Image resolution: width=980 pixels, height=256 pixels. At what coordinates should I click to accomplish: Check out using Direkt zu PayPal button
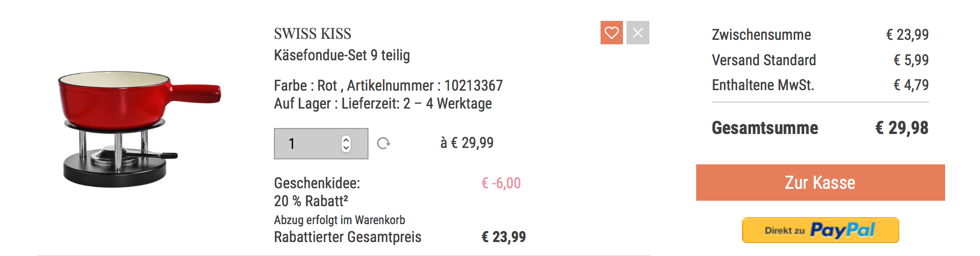click(x=820, y=230)
